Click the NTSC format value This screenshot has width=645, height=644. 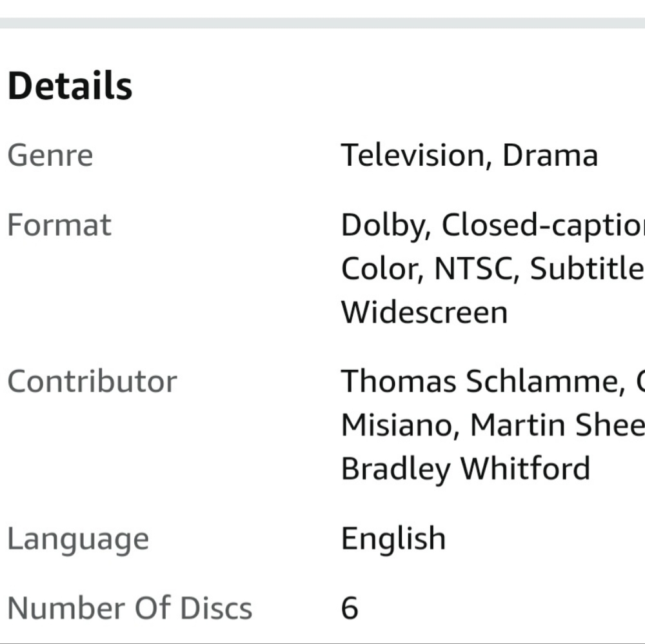473,269
